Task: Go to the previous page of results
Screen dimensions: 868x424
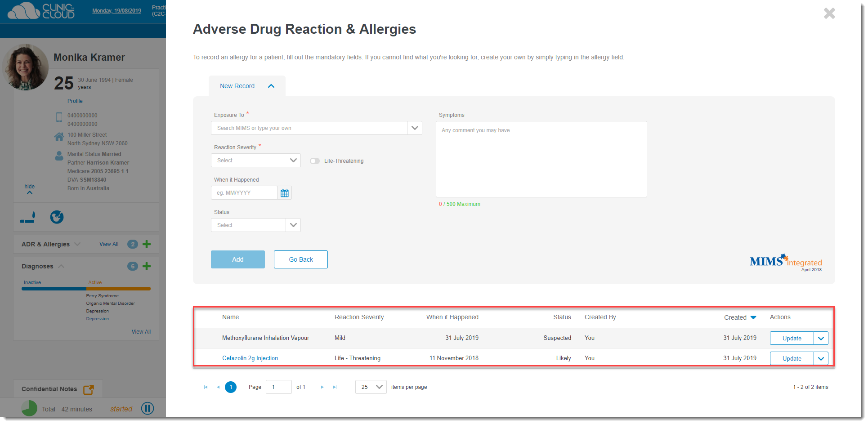Action: coord(218,387)
